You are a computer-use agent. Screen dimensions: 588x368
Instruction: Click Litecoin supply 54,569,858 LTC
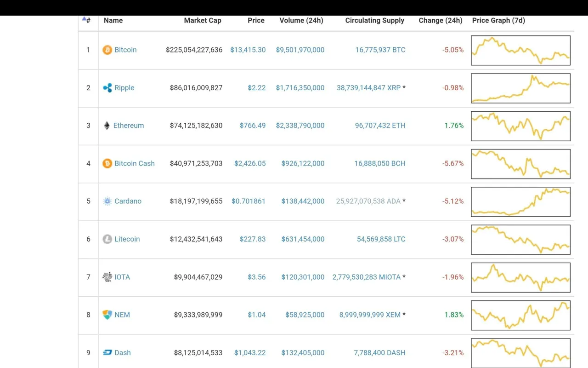click(x=381, y=239)
